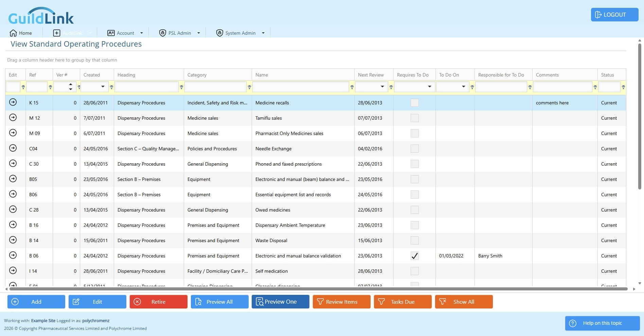644x336 pixels.
Task: Uncheck Requires To Do for Electronic and manual balance validation
Action: [x=415, y=256]
